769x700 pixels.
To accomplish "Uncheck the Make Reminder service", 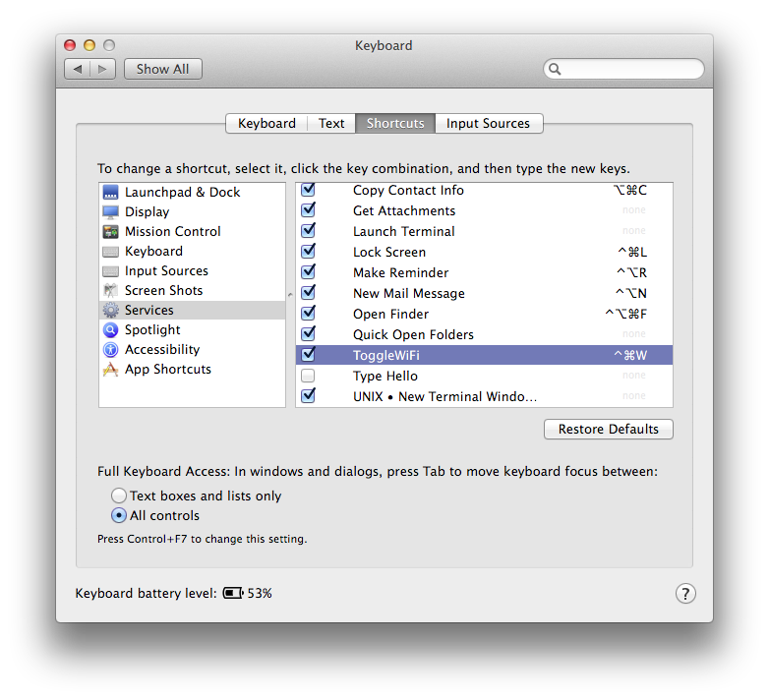I will [x=309, y=271].
